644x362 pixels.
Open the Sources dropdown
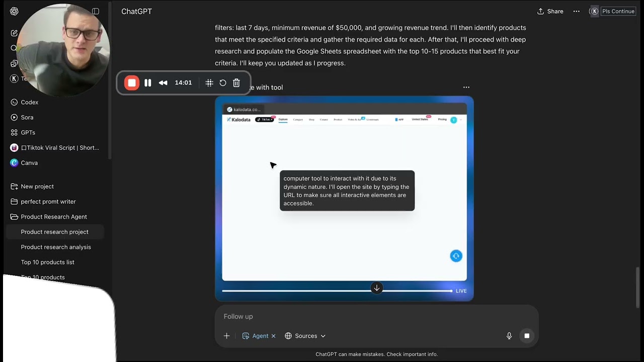(x=305, y=336)
